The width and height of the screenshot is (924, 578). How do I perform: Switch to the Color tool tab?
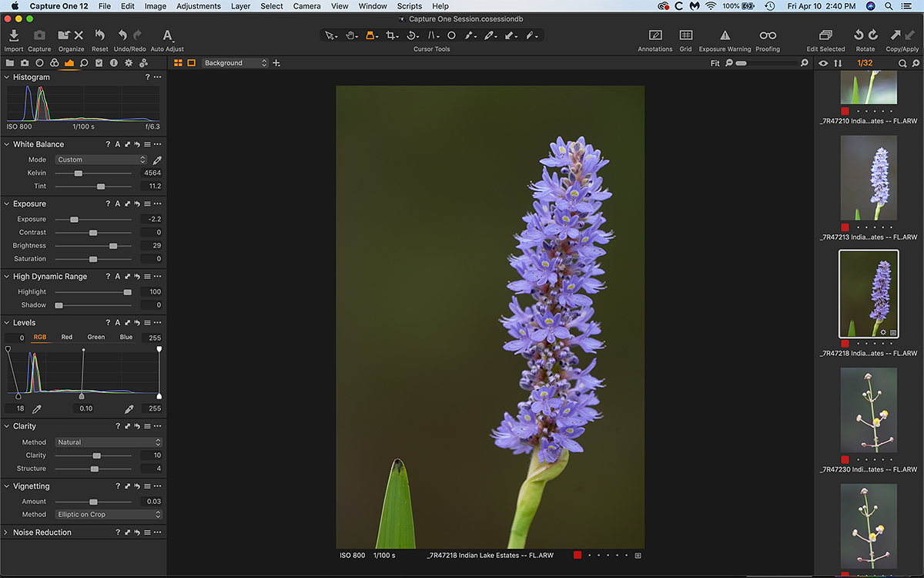54,63
